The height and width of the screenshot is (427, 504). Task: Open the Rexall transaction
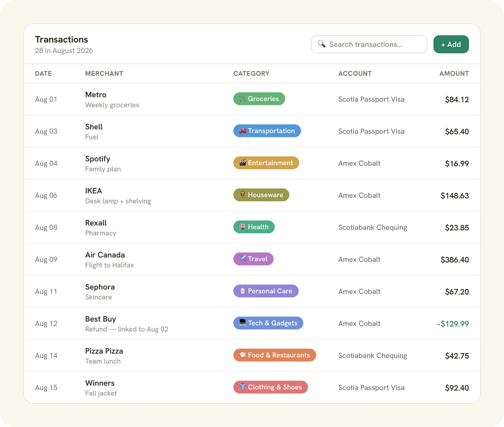click(252, 228)
